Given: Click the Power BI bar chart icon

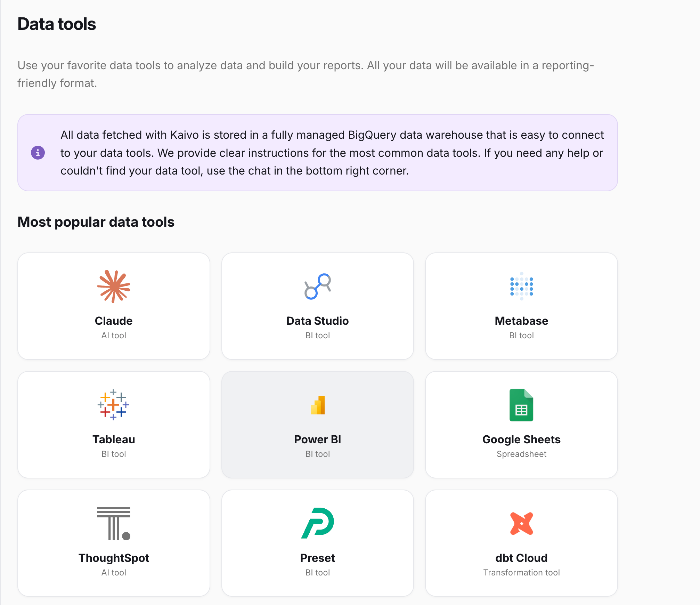Looking at the screenshot, I should (x=318, y=405).
